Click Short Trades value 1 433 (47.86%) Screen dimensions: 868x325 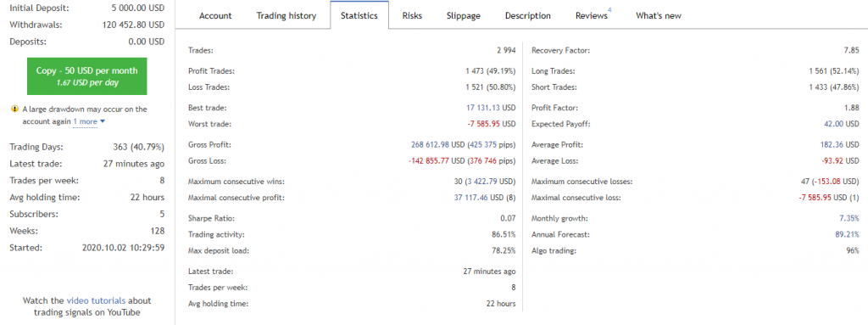834,87
